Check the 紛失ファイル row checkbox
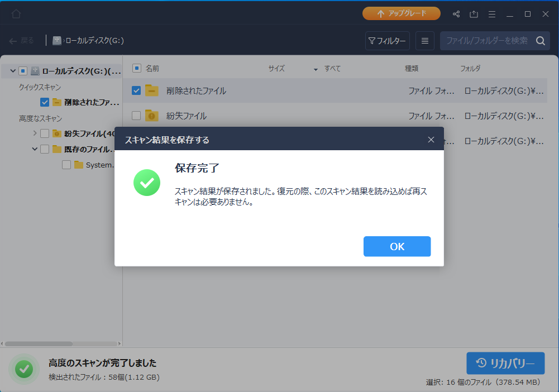The image size is (559, 392). (136, 116)
